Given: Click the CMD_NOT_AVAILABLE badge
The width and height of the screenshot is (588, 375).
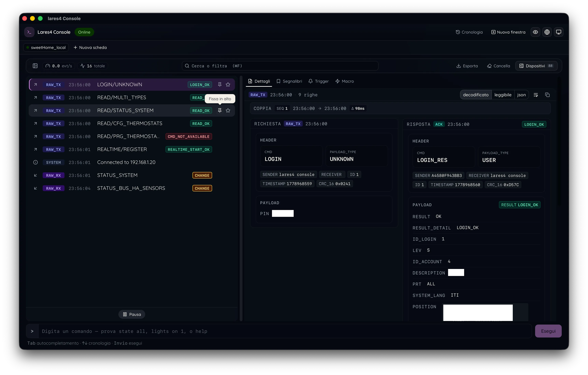Looking at the screenshot, I should click(189, 136).
